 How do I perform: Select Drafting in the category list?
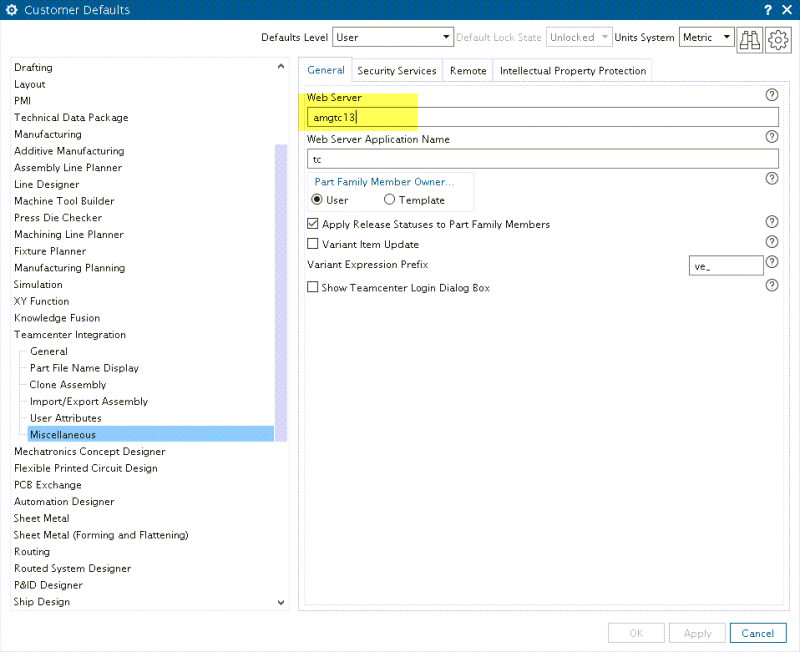click(33, 67)
